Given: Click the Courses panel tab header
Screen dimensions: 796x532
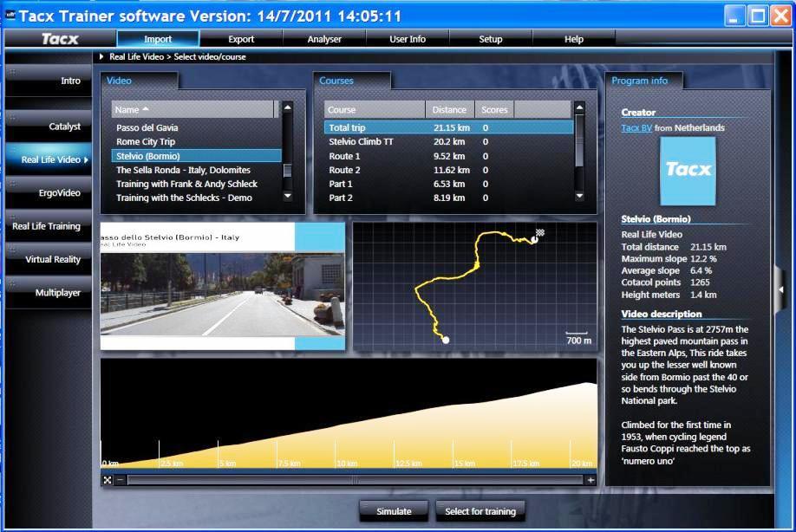Looking at the screenshot, I should pos(351,81).
